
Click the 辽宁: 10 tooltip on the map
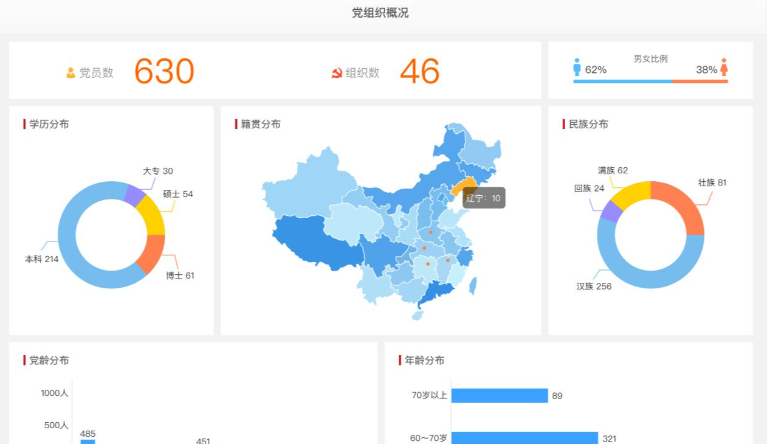pos(484,198)
